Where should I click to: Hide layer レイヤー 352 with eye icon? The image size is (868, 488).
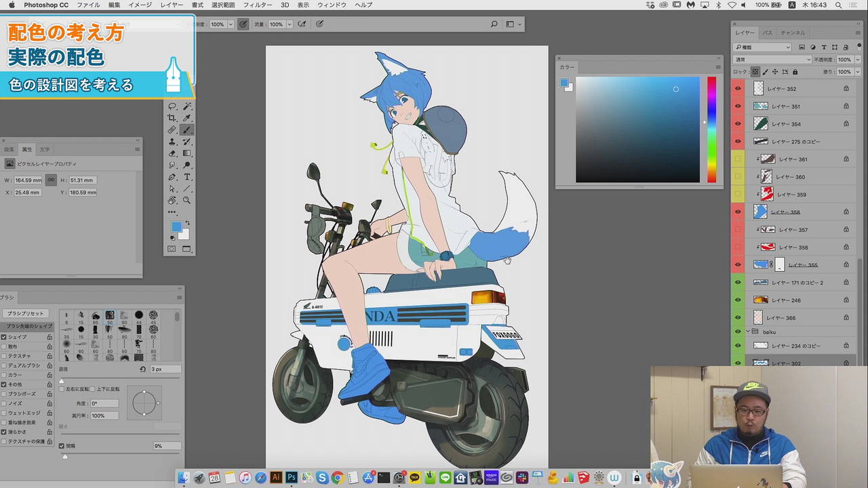(x=738, y=89)
